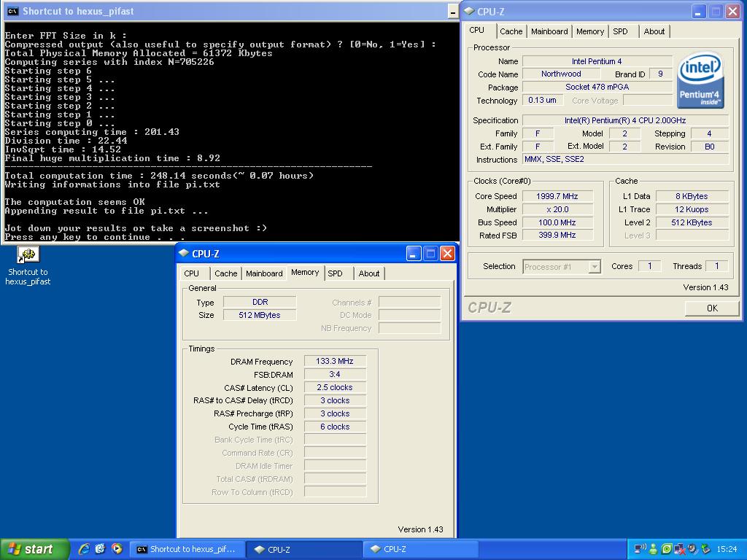Click the Multiplier x 20.0 value
The height and width of the screenshot is (560, 747).
point(557,209)
